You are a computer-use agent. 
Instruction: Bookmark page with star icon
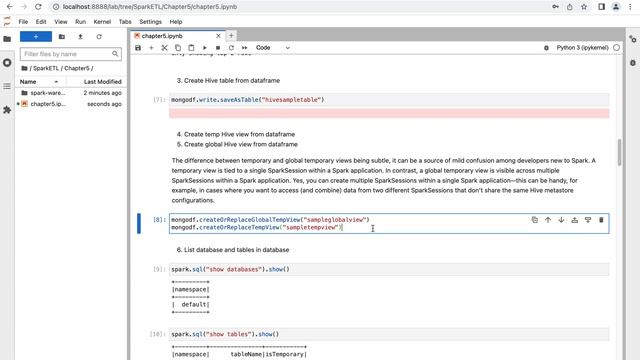[x=584, y=7]
